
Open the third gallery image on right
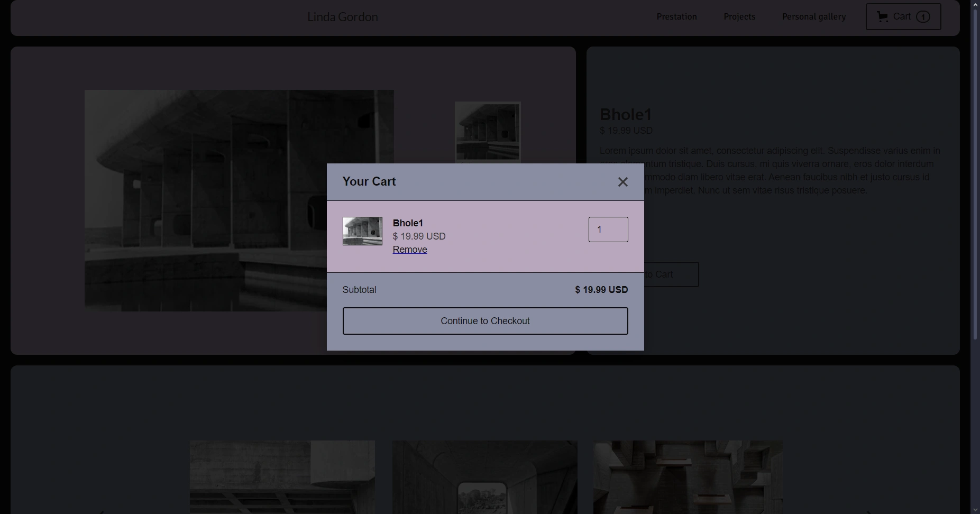point(688,477)
